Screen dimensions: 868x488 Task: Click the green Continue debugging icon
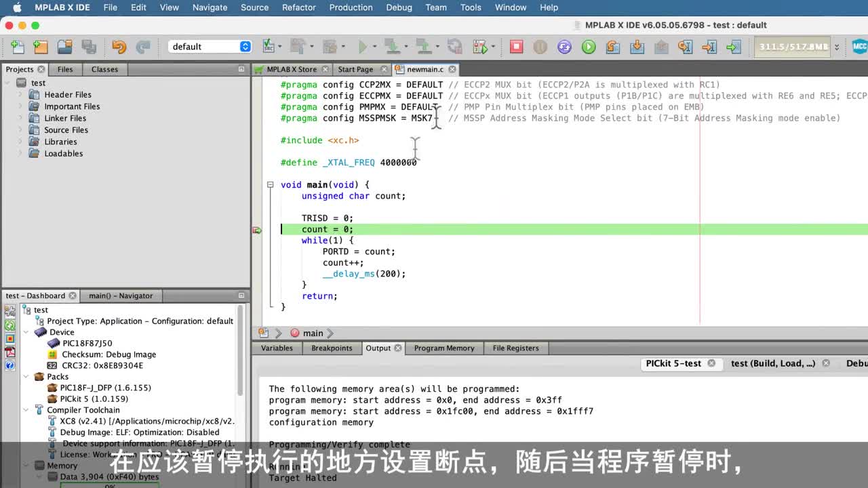[589, 47]
